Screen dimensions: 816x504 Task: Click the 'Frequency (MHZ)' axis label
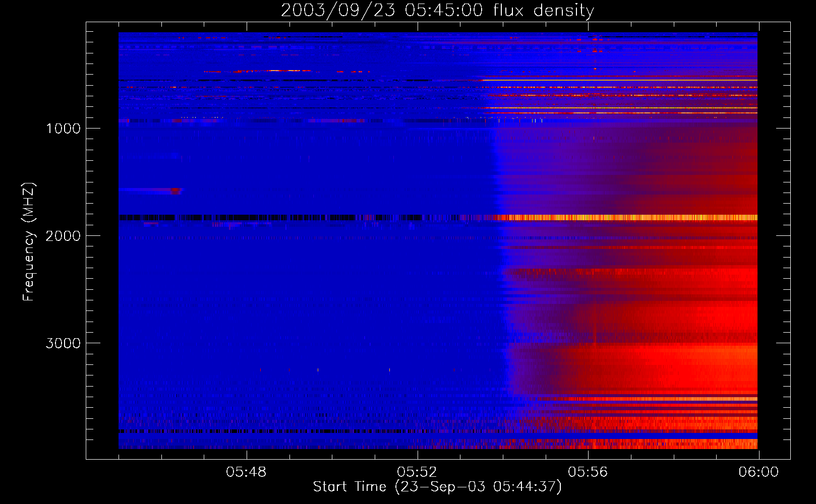[29, 242]
